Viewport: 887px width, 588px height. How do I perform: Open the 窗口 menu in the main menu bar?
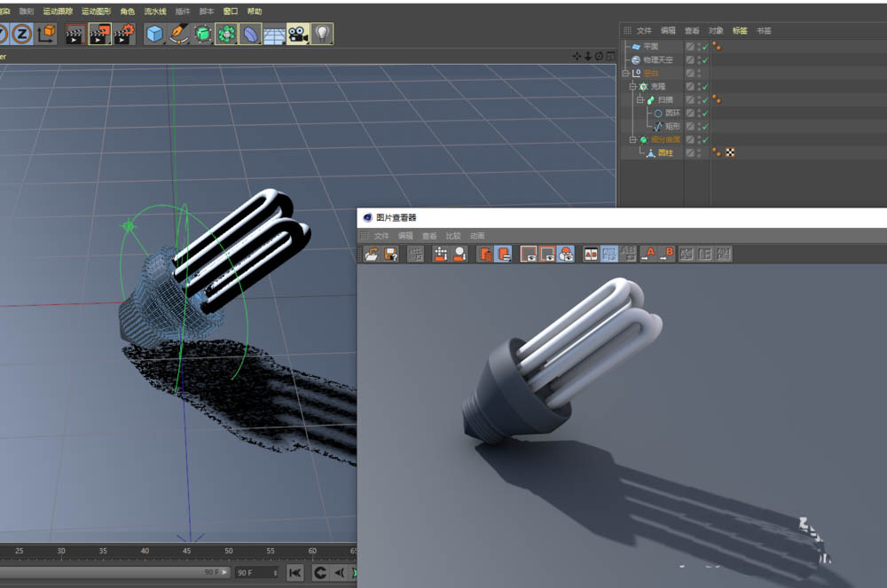[231, 12]
